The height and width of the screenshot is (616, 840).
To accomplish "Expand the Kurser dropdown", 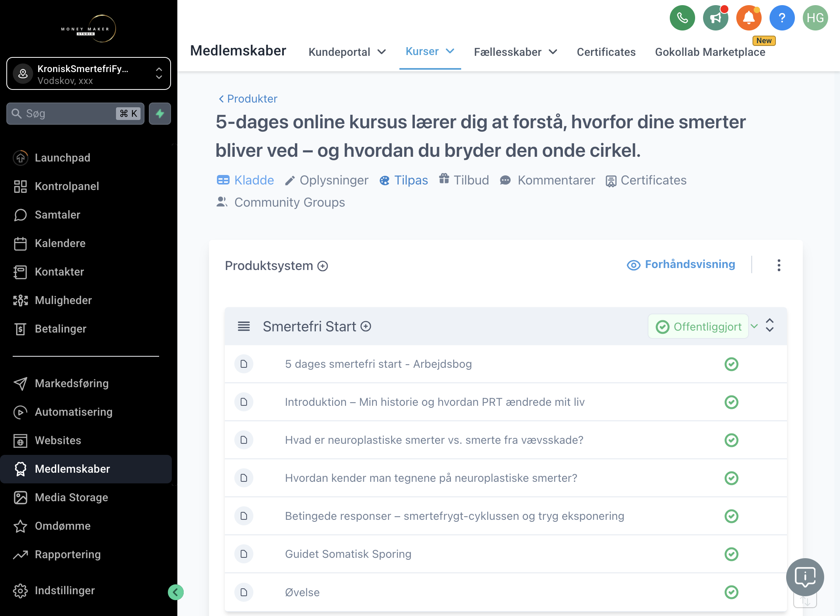I will [x=430, y=51].
